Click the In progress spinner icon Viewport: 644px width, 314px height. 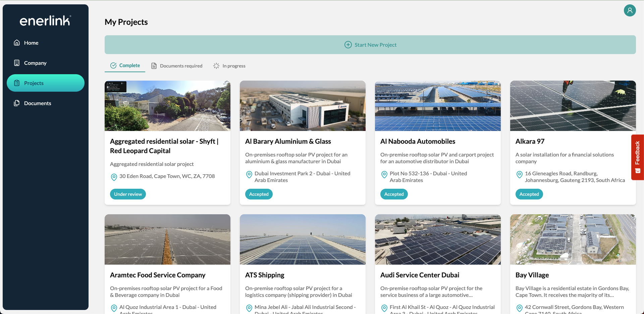tap(216, 66)
